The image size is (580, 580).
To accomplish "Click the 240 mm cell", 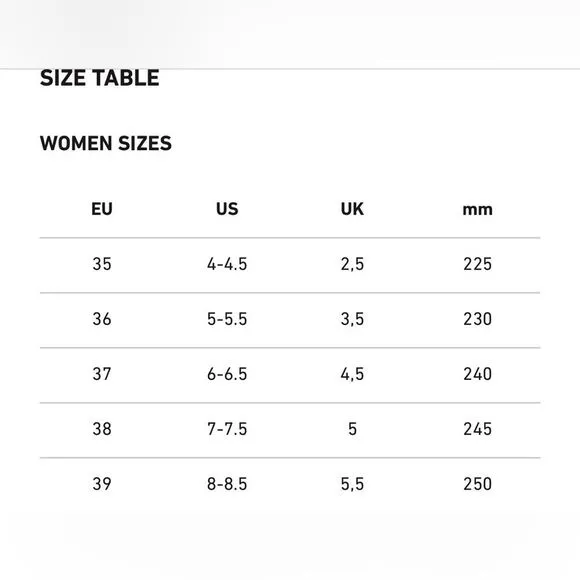I will (x=478, y=374).
